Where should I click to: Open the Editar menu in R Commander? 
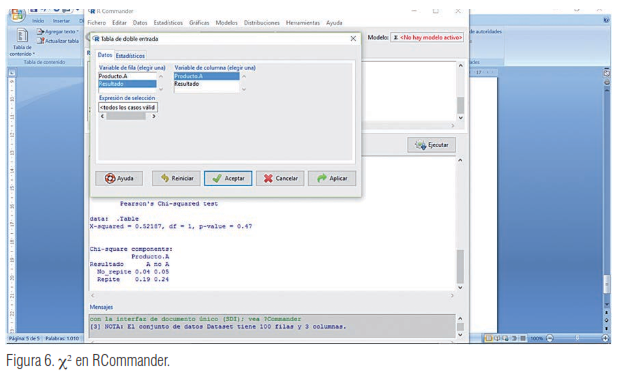(x=119, y=23)
